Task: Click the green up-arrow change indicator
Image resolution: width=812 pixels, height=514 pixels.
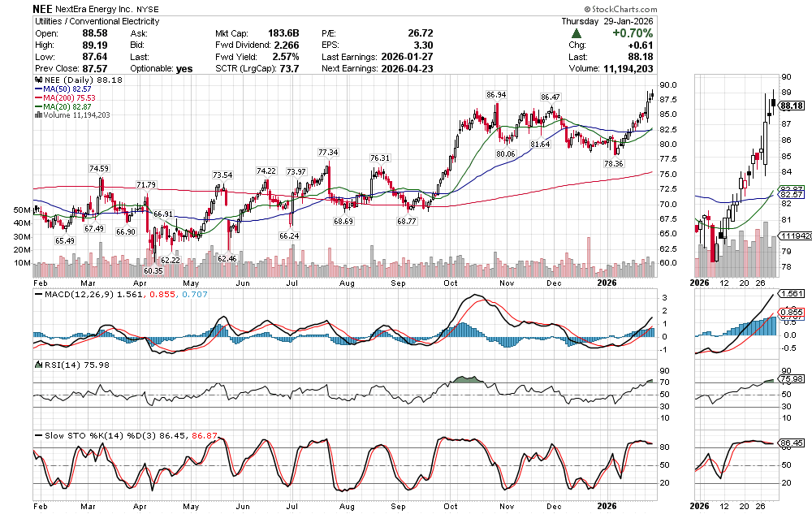Action: click(x=576, y=33)
